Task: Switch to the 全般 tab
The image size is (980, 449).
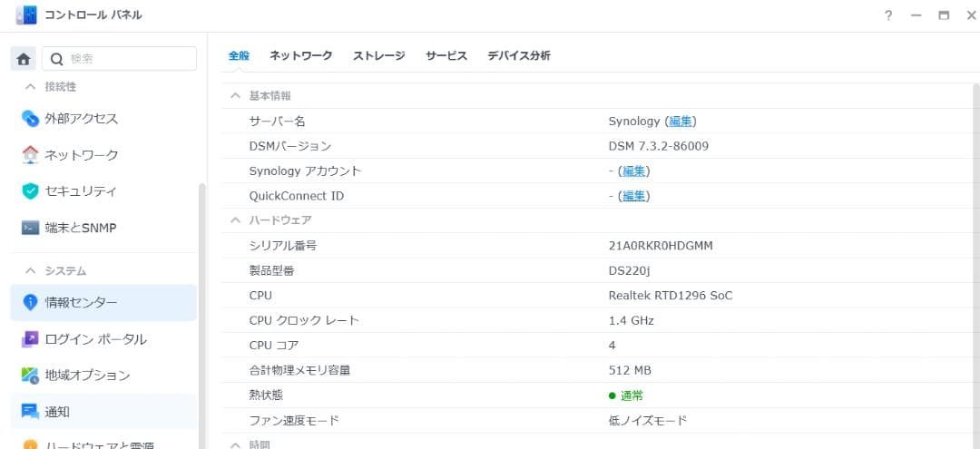Action: point(239,55)
